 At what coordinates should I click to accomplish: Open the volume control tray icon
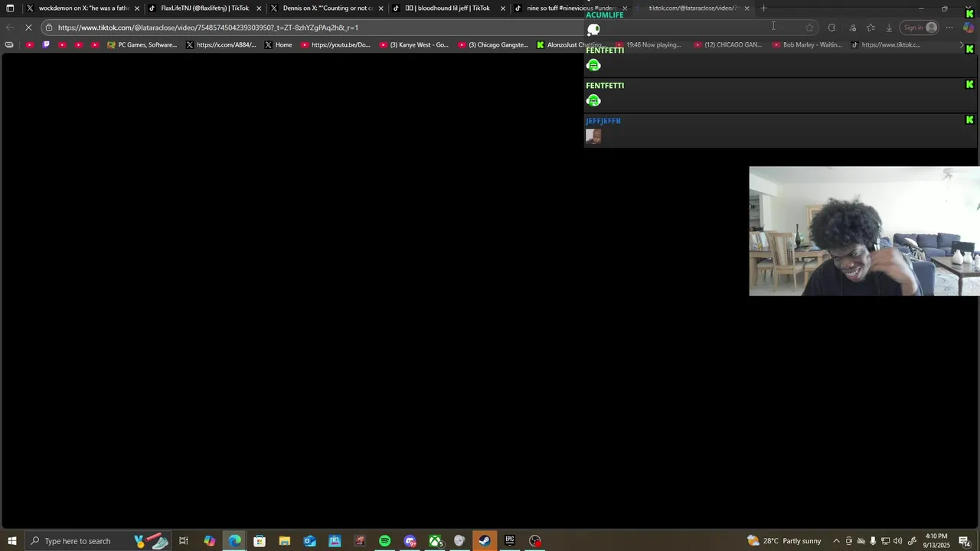(x=897, y=541)
